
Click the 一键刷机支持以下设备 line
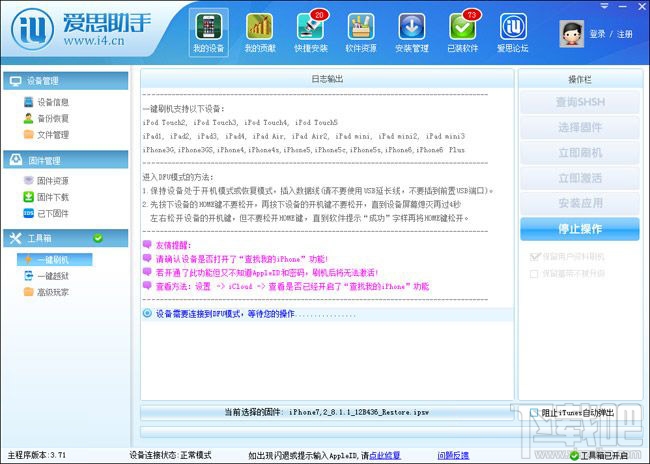click(x=183, y=109)
